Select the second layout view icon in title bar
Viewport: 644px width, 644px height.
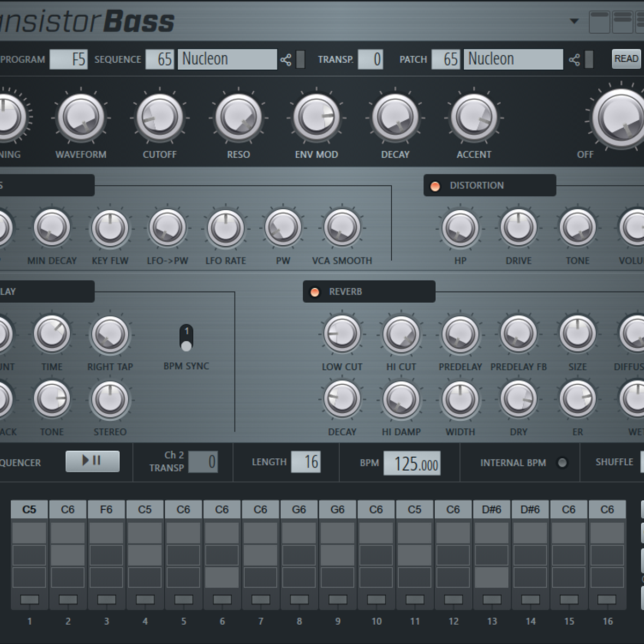click(x=622, y=22)
